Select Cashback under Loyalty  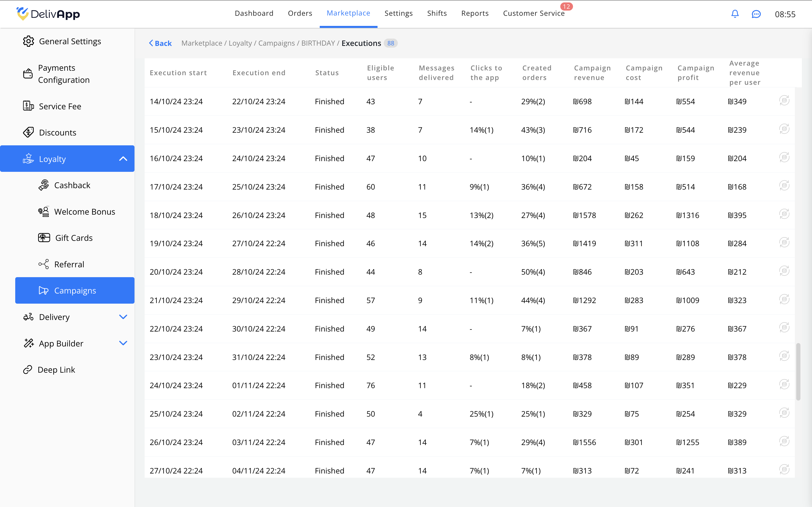72,185
